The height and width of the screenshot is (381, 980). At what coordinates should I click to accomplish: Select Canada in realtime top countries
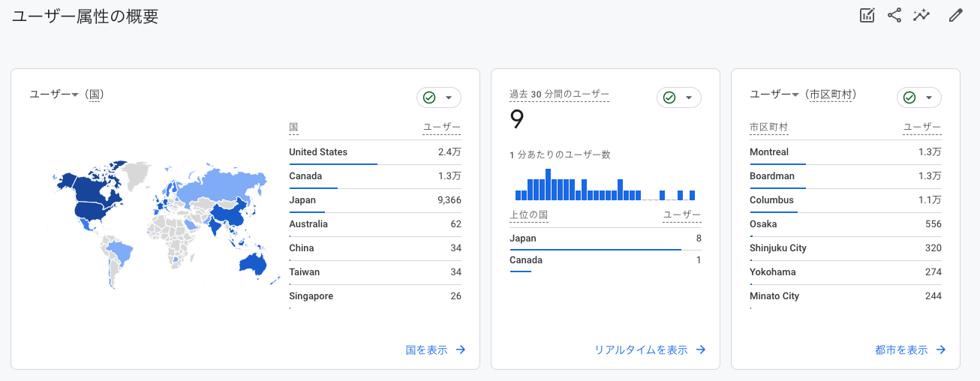606,260
